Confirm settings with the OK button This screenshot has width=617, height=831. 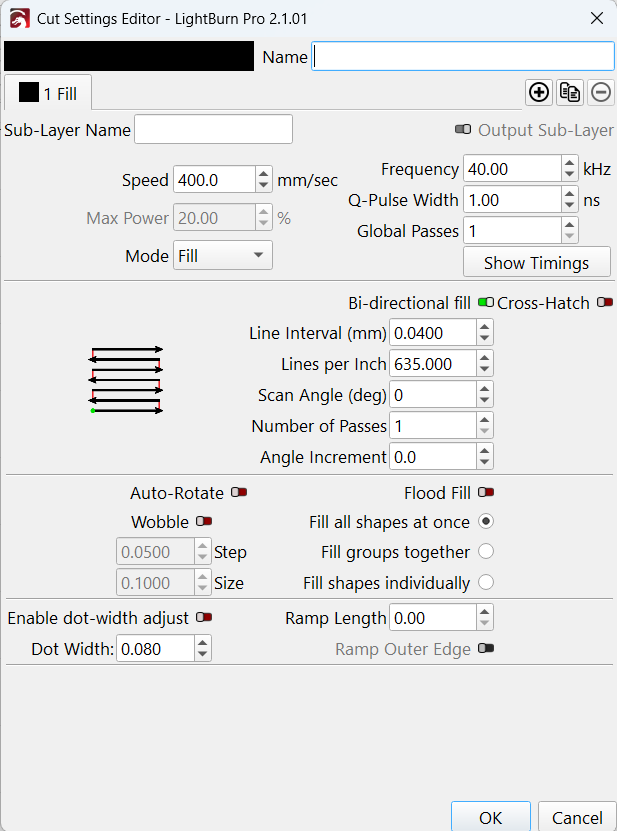[490, 817]
